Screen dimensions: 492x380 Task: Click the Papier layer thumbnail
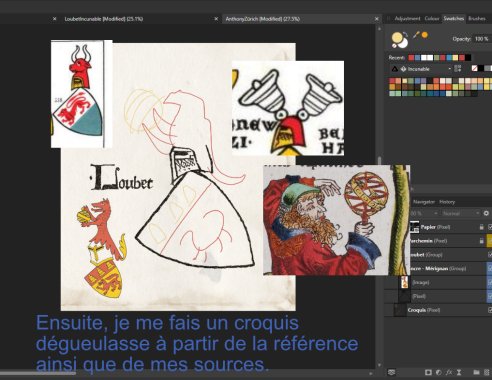click(x=414, y=227)
